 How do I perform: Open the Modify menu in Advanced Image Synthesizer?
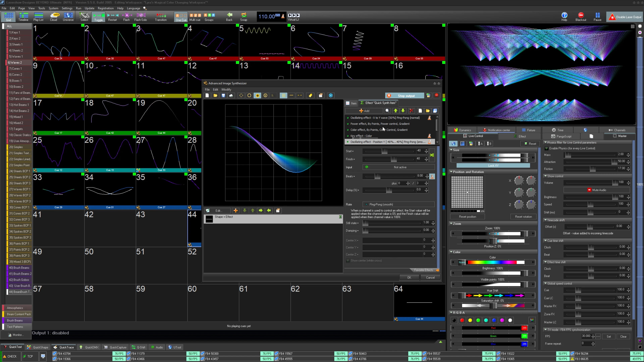pos(226,89)
